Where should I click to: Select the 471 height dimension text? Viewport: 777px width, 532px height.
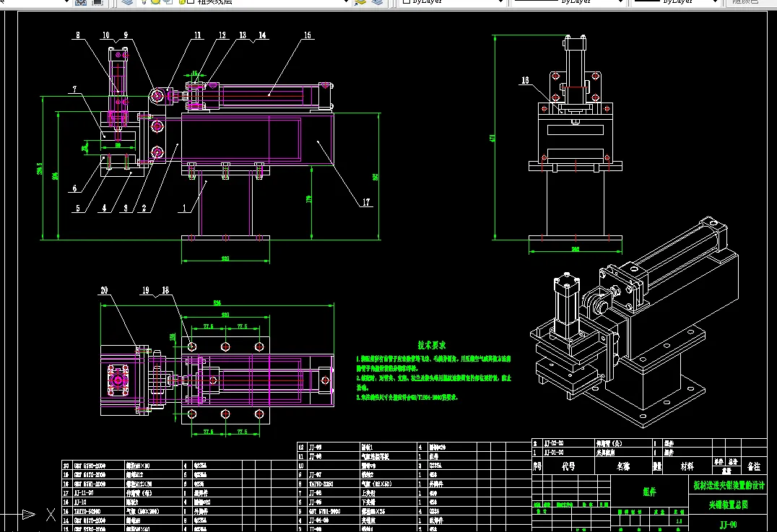click(493, 138)
